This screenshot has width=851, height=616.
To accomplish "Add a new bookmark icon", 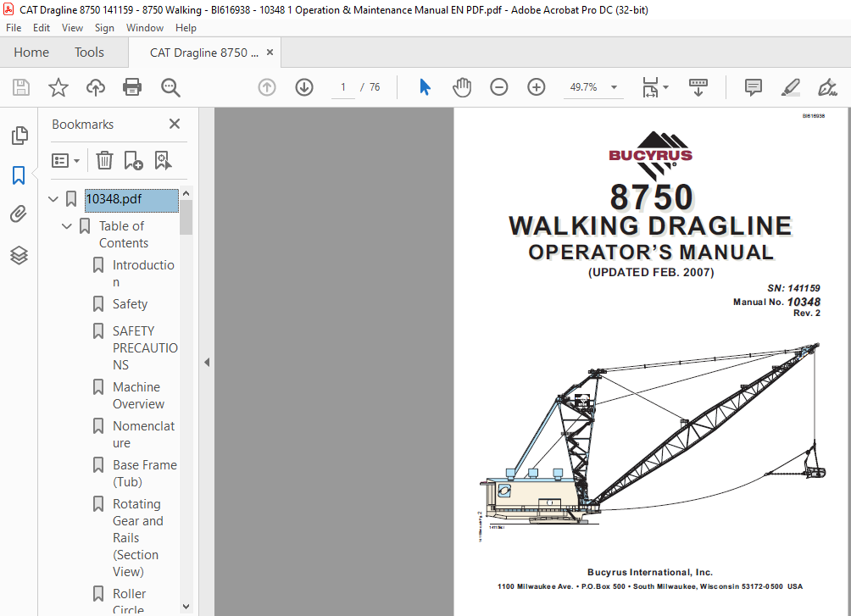I will pyautogui.click(x=133, y=161).
